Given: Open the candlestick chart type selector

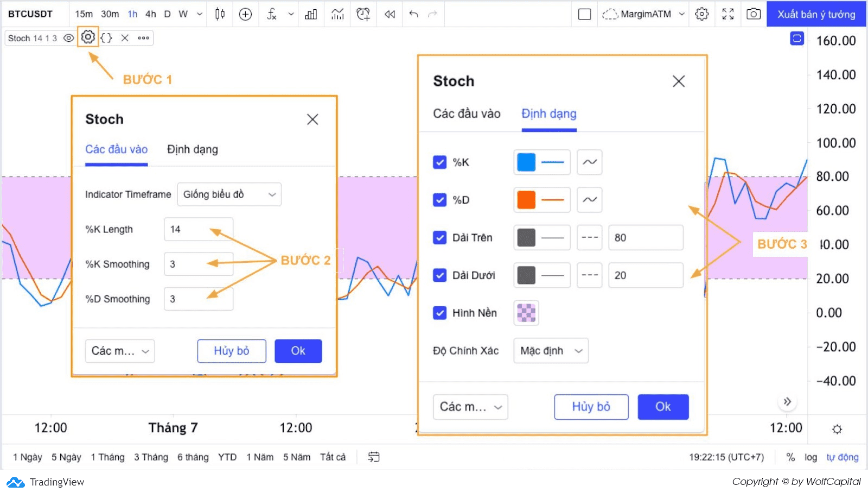Looking at the screenshot, I should (x=220, y=14).
